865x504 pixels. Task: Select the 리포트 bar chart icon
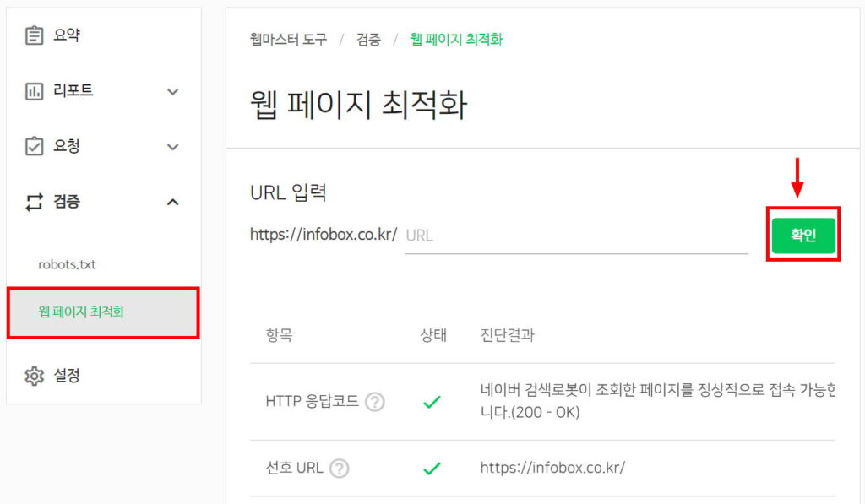(34, 90)
